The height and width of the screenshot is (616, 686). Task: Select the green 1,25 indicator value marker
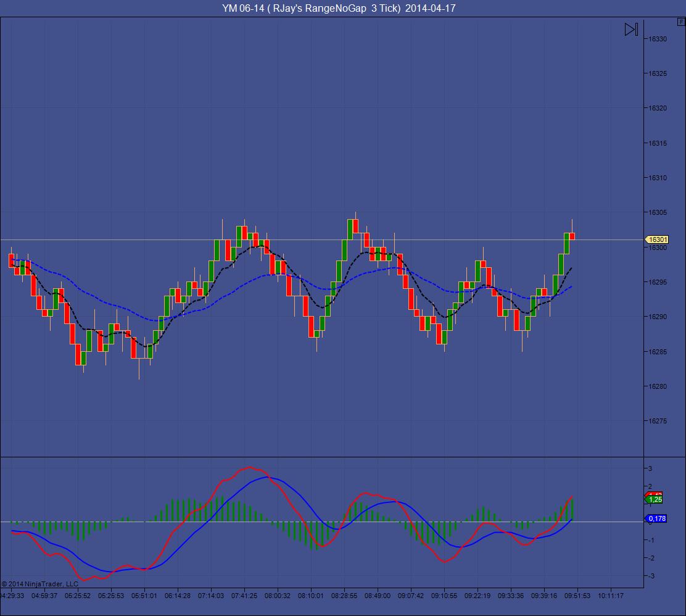coord(654,499)
